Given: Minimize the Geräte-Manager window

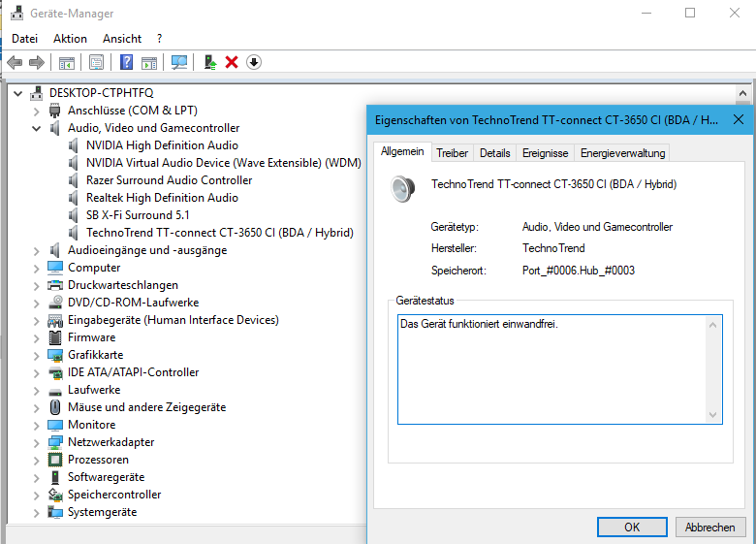Looking at the screenshot, I should point(646,13).
